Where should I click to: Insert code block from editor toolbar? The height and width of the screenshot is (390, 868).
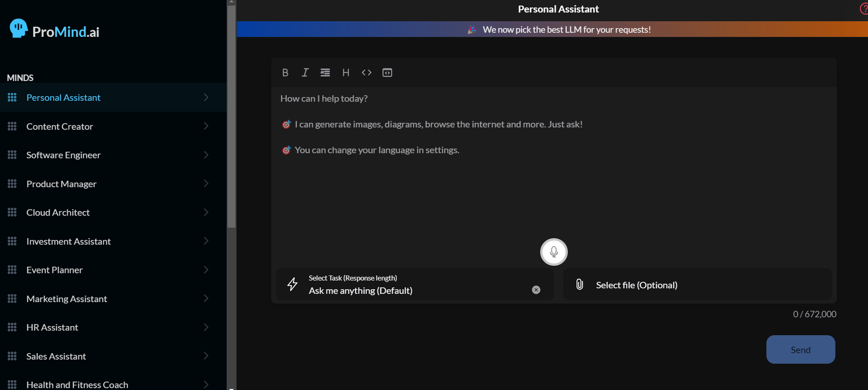point(387,73)
